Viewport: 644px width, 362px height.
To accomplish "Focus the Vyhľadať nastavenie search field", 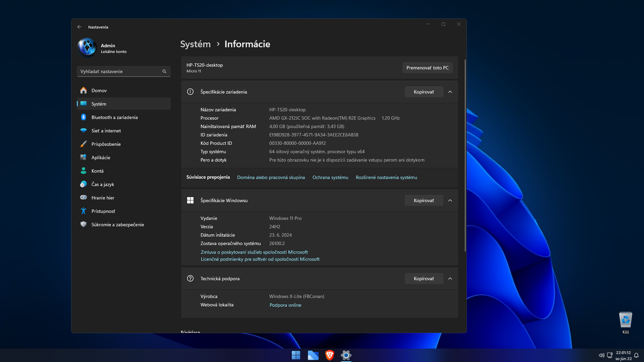I will point(124,71).
